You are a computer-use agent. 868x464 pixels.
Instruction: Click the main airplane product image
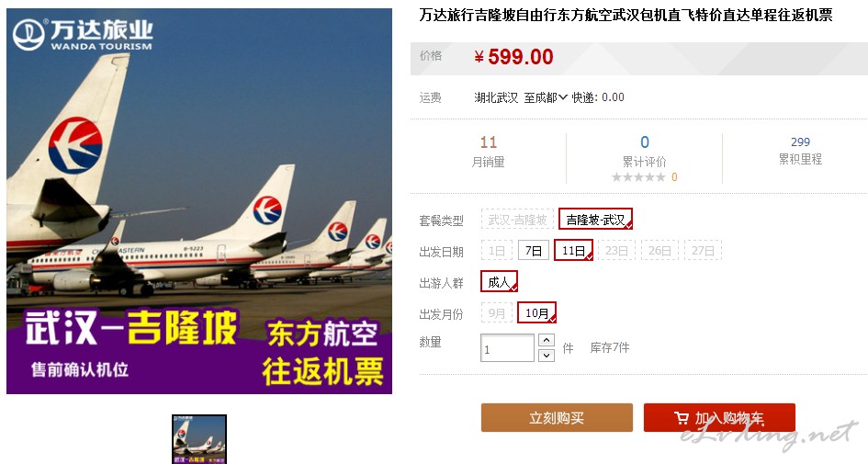click(x=199, y=201)
